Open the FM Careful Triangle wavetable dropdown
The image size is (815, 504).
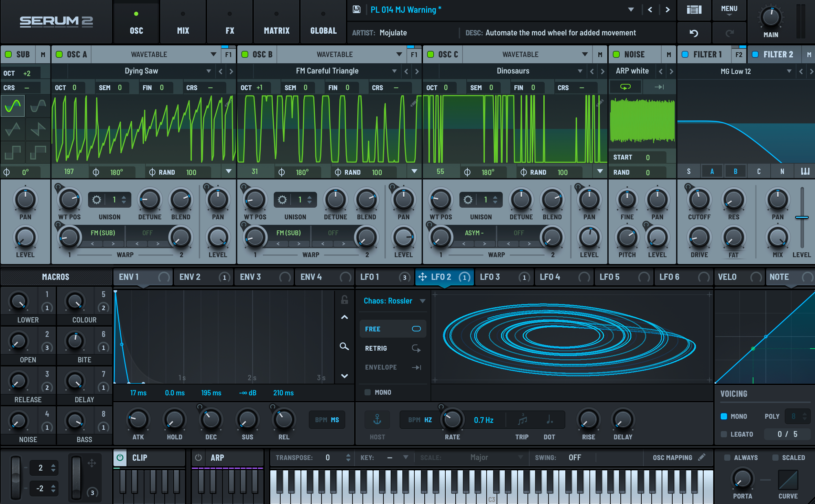point(394,71)
